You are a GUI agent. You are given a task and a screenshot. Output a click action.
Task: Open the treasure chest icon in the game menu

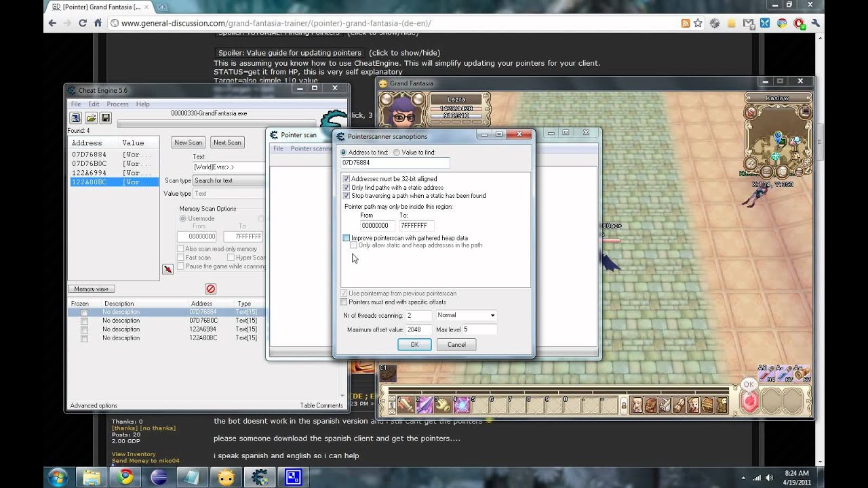click(708, 405)
